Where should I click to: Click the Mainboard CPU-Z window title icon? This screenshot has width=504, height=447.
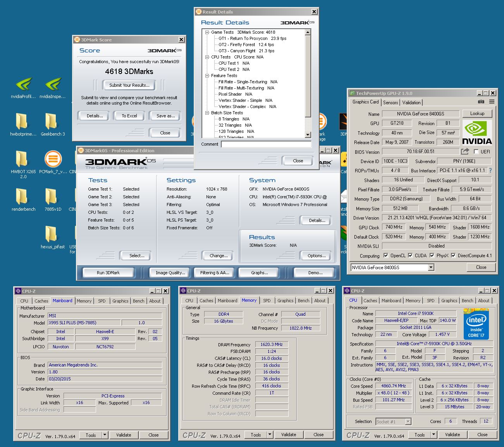coord(18,291)
